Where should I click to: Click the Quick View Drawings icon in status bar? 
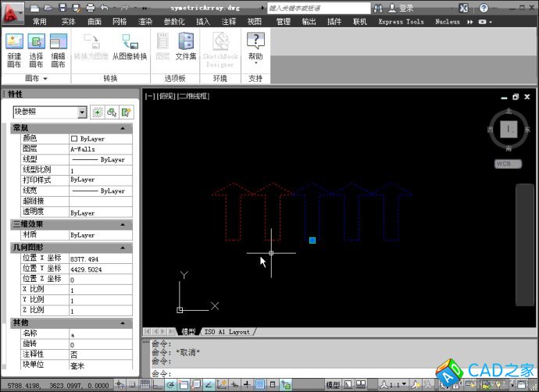(x=361, y=384)
